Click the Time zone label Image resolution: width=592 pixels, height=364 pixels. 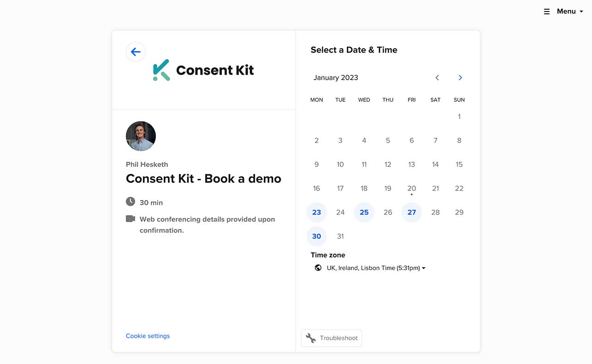[x=328, y=255]
